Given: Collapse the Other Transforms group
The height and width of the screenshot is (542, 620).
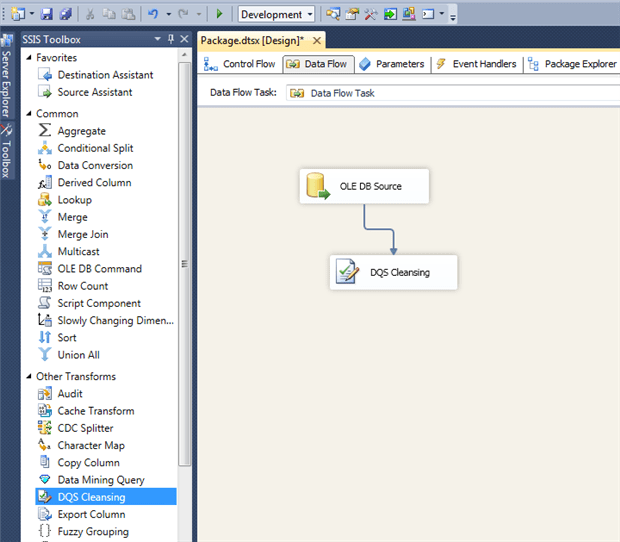Looking at the screenshot, I should [28, 376].
